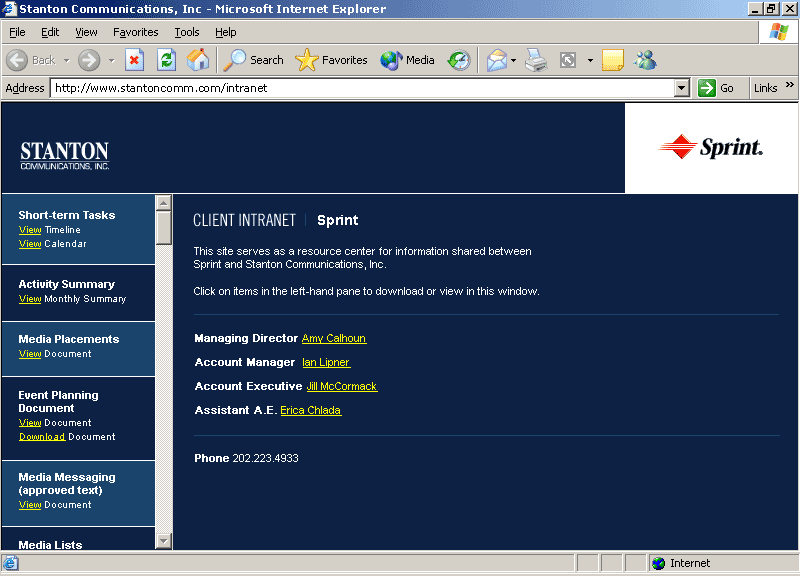Click inside the Address URL field
The image size is (800, 576).
(x=360, y=88)
